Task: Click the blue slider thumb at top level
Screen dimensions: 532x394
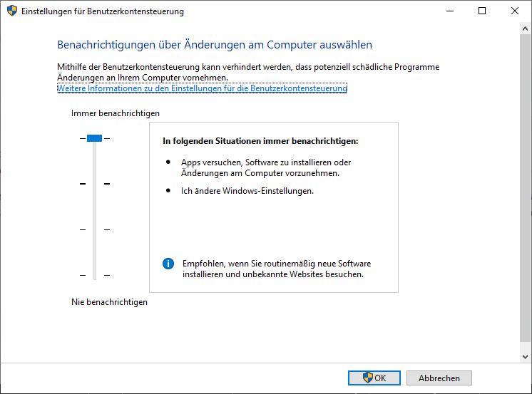Action: [94, 138]
